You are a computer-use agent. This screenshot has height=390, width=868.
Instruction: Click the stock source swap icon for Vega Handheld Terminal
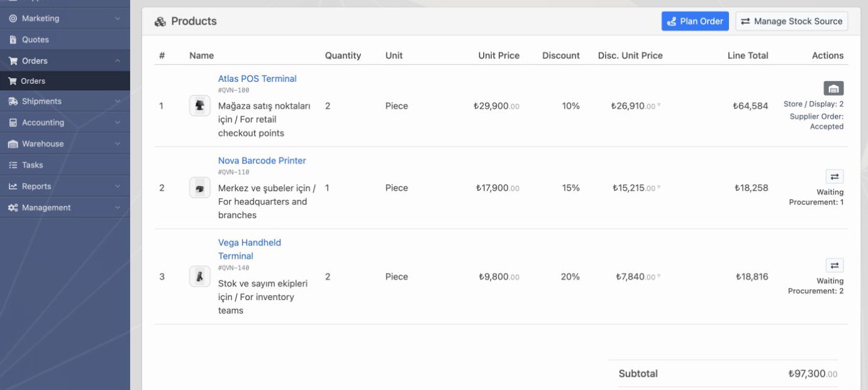[x=834, y=265]
